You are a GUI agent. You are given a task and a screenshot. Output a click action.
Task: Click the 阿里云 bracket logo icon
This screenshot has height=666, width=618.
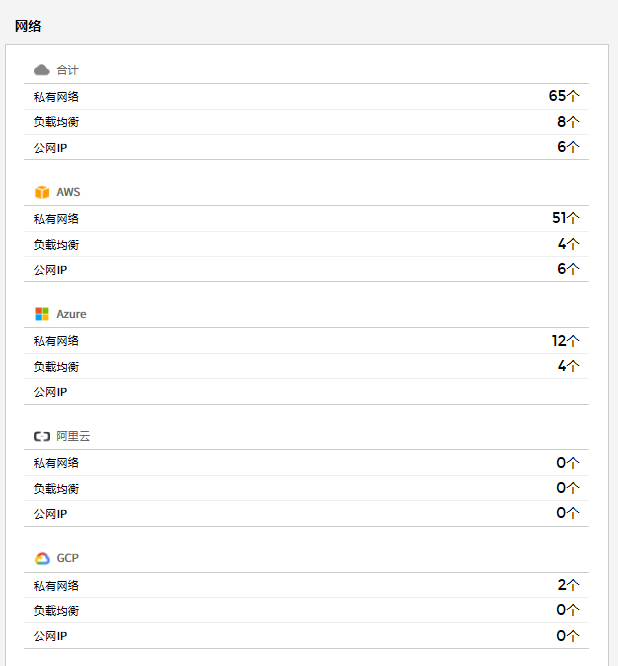click(42, 437)
